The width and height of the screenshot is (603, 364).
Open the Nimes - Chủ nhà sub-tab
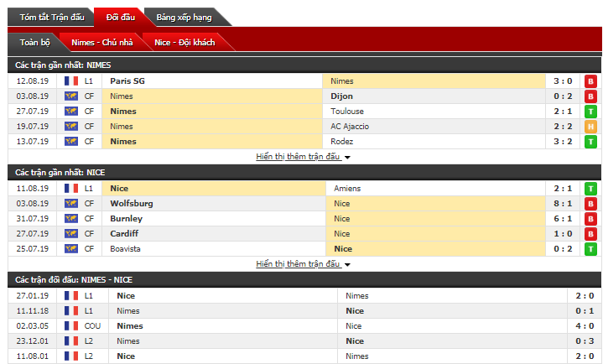[x=102, y=42]
